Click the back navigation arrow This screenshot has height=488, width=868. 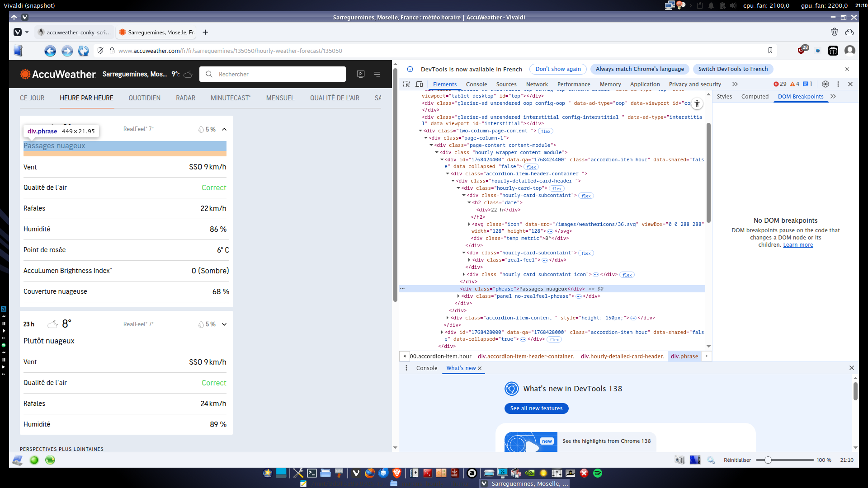[x=50, y=51]
